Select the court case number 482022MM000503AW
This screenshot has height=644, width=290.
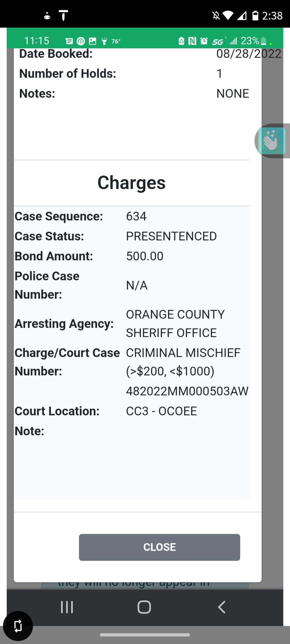click(x=187, y=391)
